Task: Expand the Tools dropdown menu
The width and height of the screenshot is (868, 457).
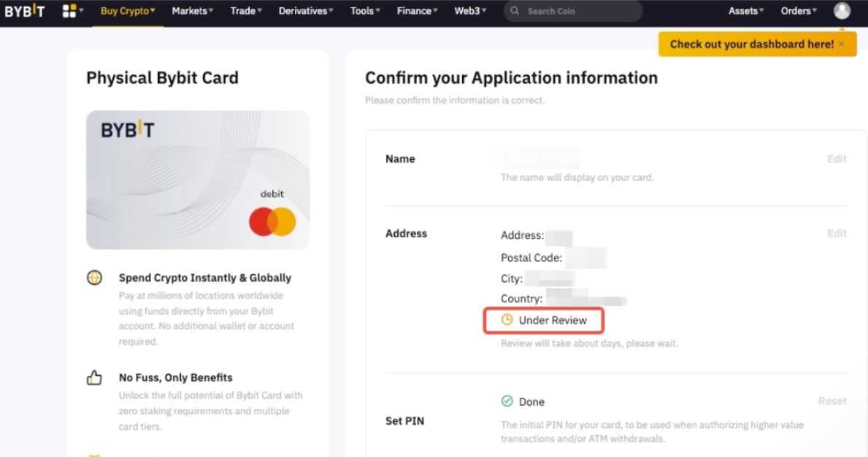Action: [365, 10]
